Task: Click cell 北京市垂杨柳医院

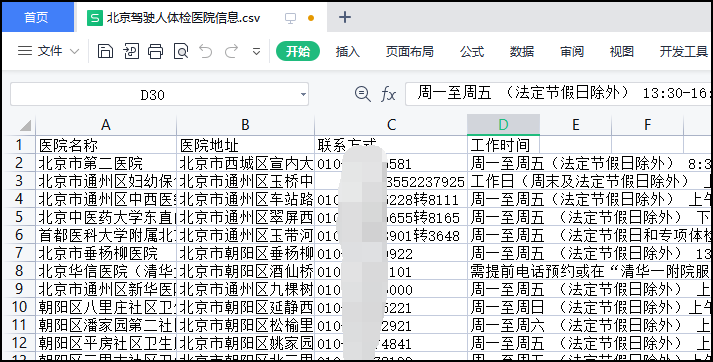Action: pos(105,253)
